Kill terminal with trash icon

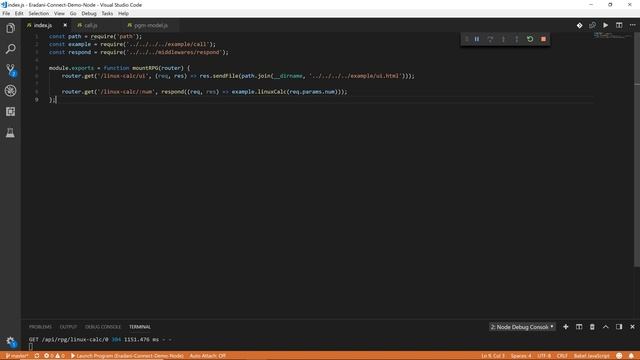click(x=592, y=327)
